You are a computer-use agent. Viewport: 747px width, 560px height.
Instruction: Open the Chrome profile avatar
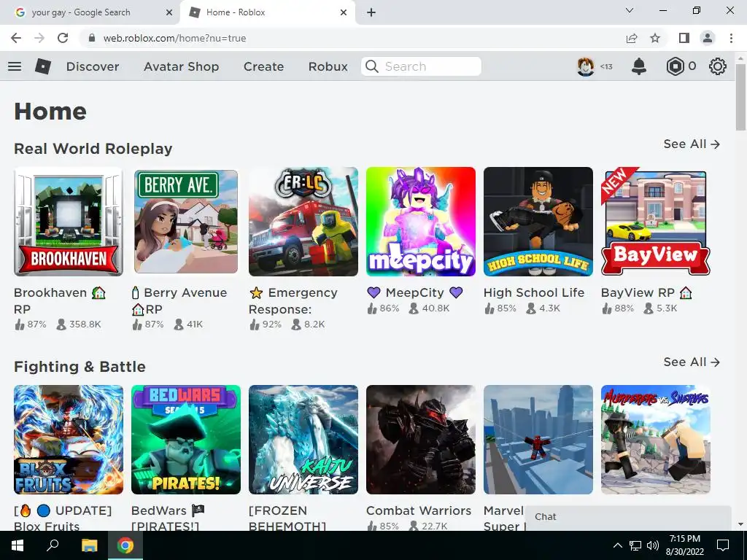coord(708,38)
